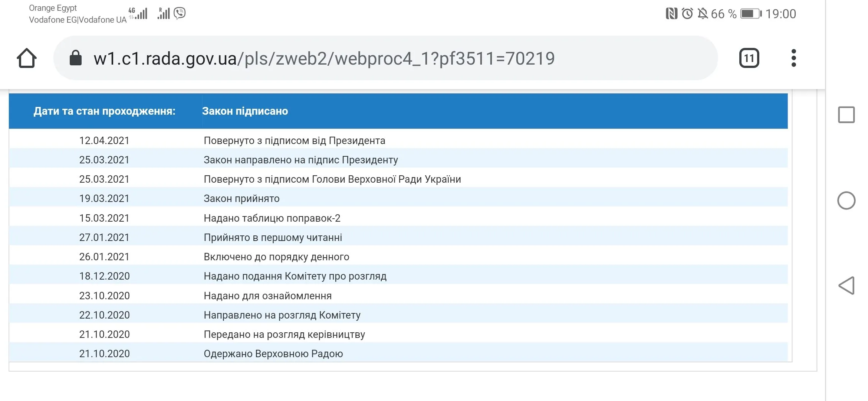This screenshot has height=401, width=868.
Task: Open the tab switcher showing 11 tabs
Action: click(749, 58)
